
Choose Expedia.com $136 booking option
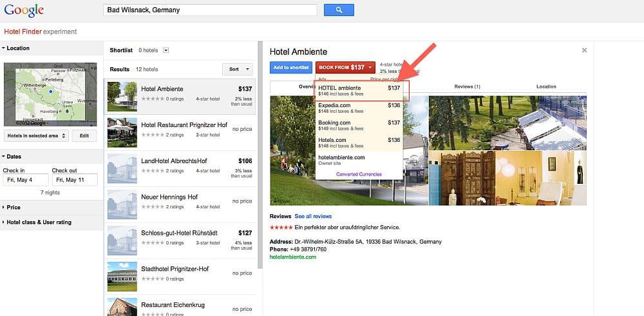tap(359, 108)
